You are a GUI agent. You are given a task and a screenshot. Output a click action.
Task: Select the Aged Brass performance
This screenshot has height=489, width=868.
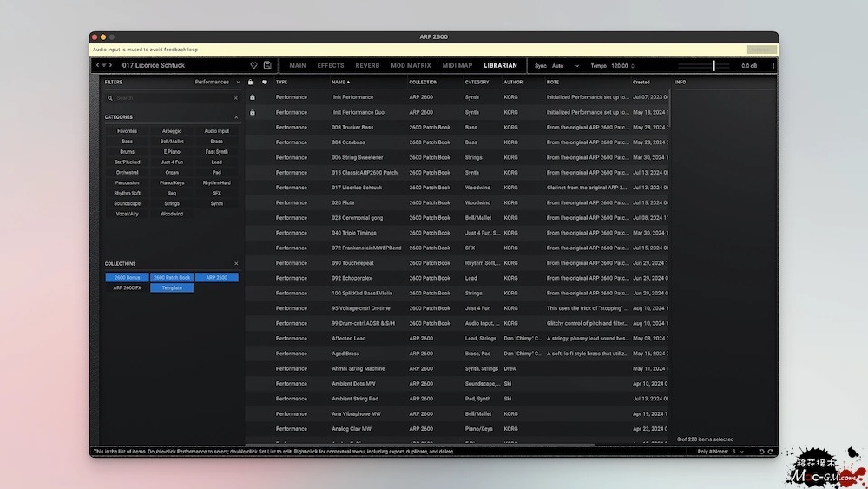point(457,354)
